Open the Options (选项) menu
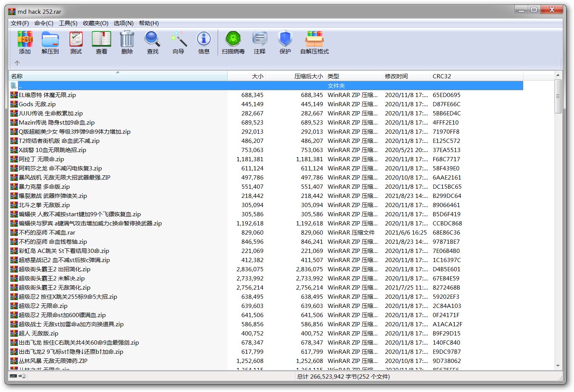Screen dimensions: 574x392 click(123, 23)
